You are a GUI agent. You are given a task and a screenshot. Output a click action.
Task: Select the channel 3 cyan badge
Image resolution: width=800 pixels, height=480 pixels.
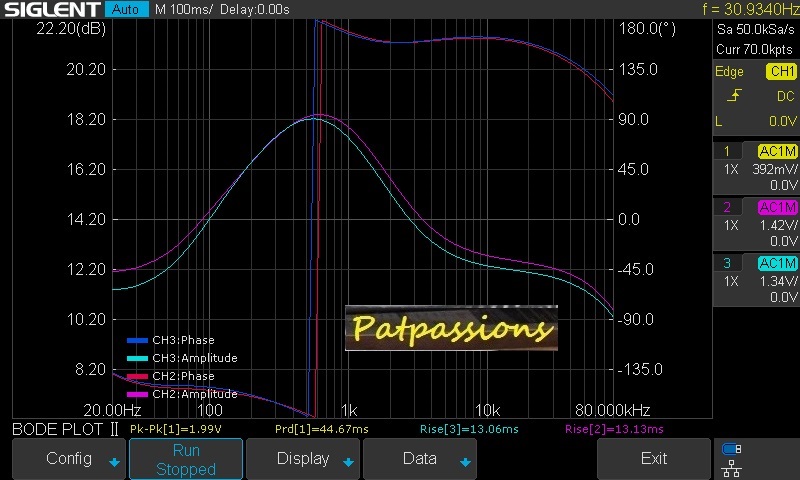point(726,263)
